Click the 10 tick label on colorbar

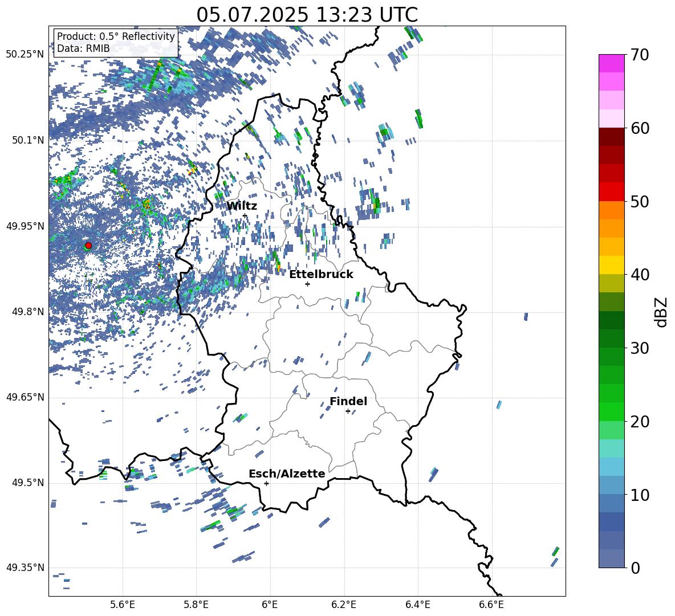pyautogui.click(x=640, y=495)
